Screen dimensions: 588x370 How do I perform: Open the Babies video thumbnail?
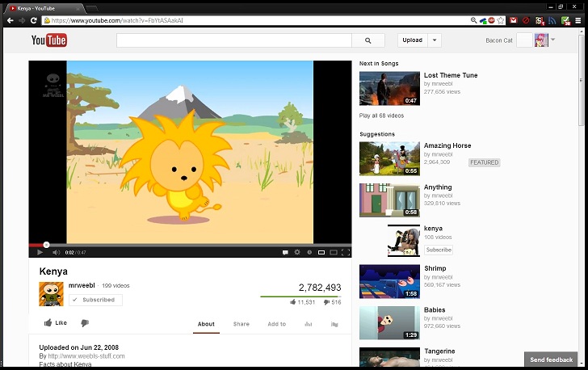click(389, 322)
